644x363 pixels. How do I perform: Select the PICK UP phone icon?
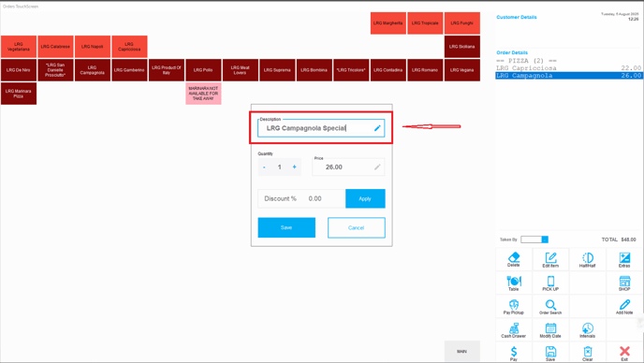550,283
